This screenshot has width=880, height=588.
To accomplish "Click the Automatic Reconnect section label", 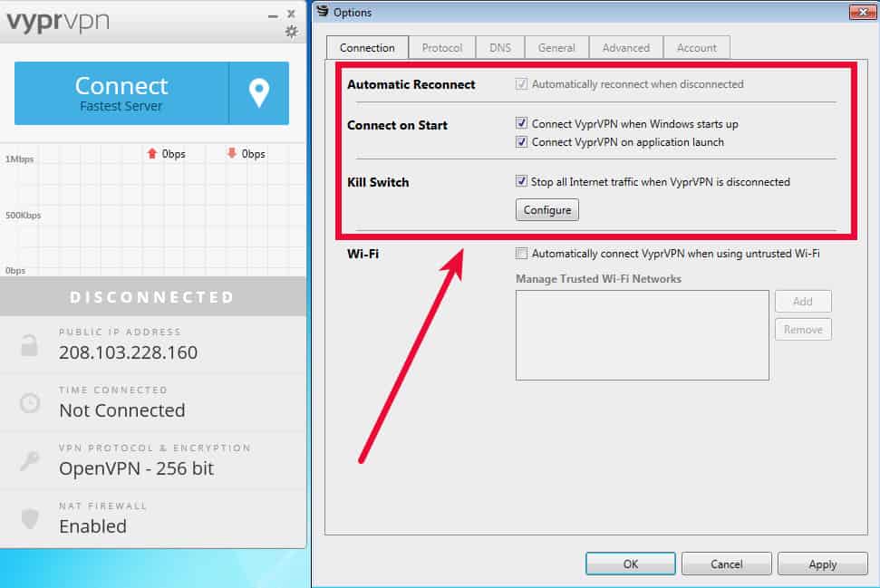I will pyautogui.click(x=411, y=84).
